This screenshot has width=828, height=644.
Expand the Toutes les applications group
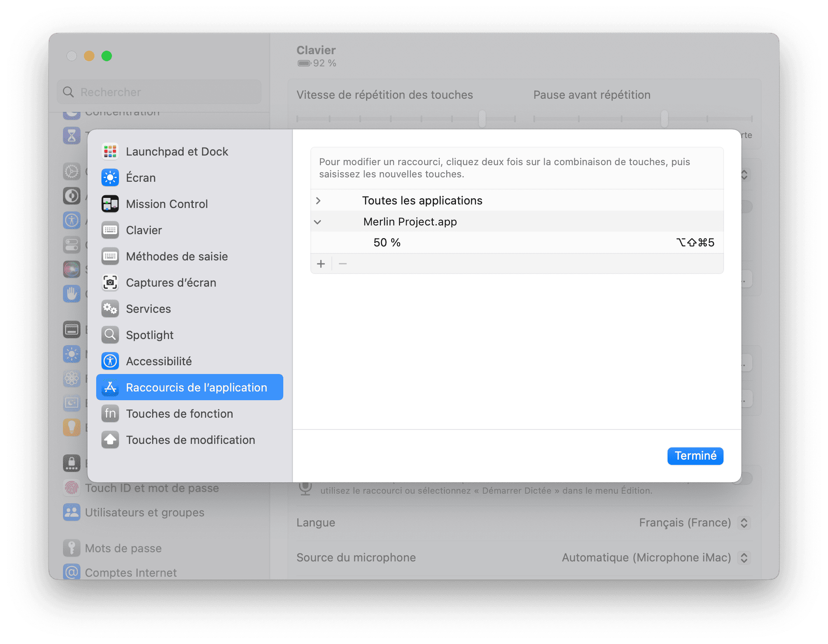(x=318, y=200)
